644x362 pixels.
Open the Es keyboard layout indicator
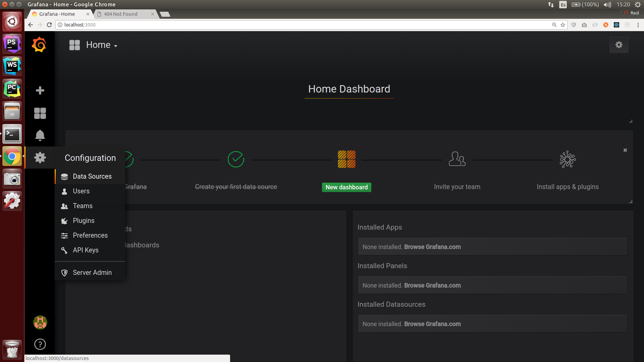tap(563, 4)
